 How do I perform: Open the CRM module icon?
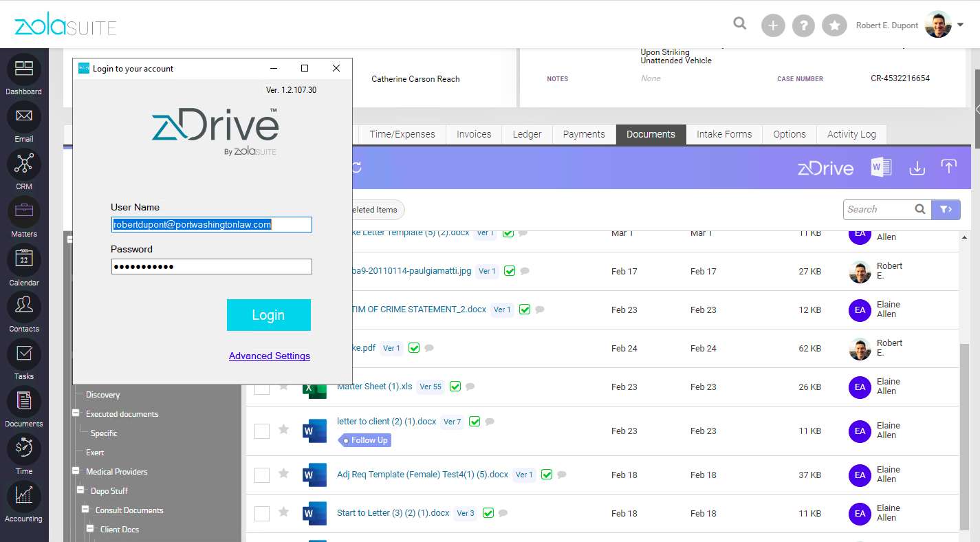pyautogui.click(x=24, y=164)
